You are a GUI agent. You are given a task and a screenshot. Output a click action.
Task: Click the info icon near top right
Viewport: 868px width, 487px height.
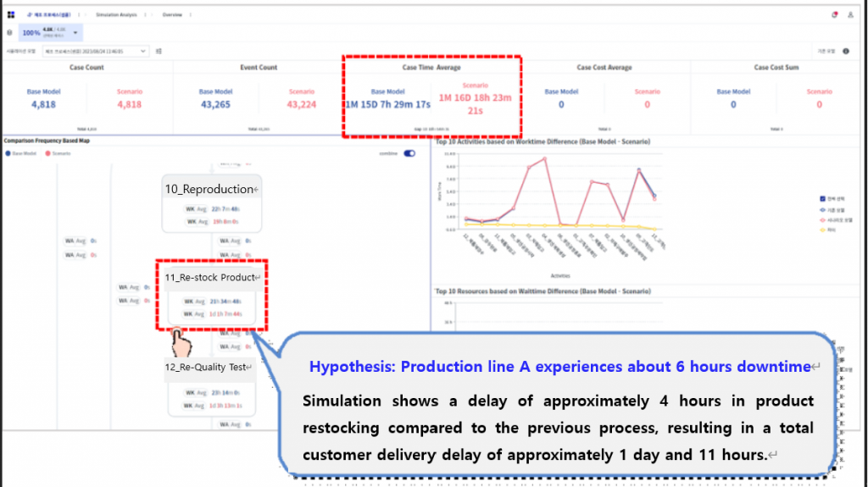[x=846, y=52]
